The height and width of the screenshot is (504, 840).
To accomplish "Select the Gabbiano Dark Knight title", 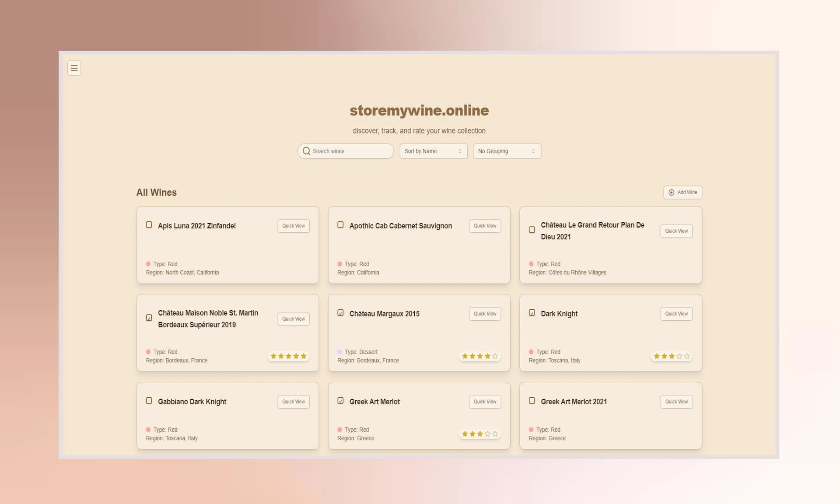I will pyautogui.click(x=192, y=402).
